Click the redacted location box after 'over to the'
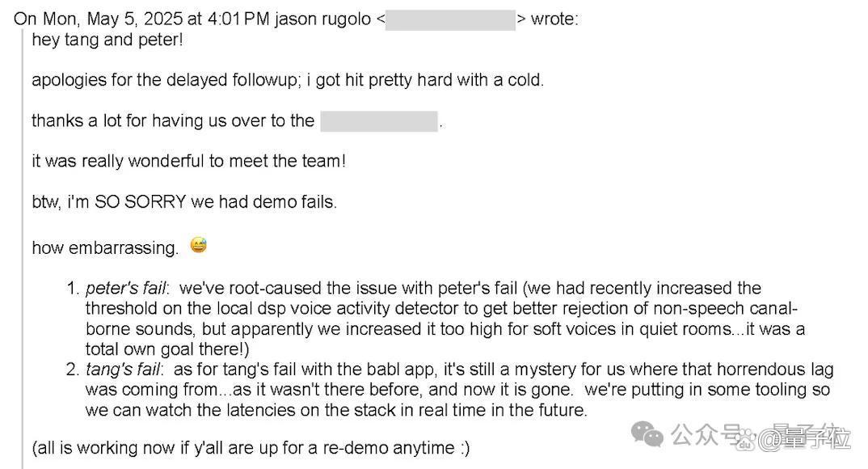Image resolution: width=868 pixels, height=469 pixels. [x=379, y=121]
